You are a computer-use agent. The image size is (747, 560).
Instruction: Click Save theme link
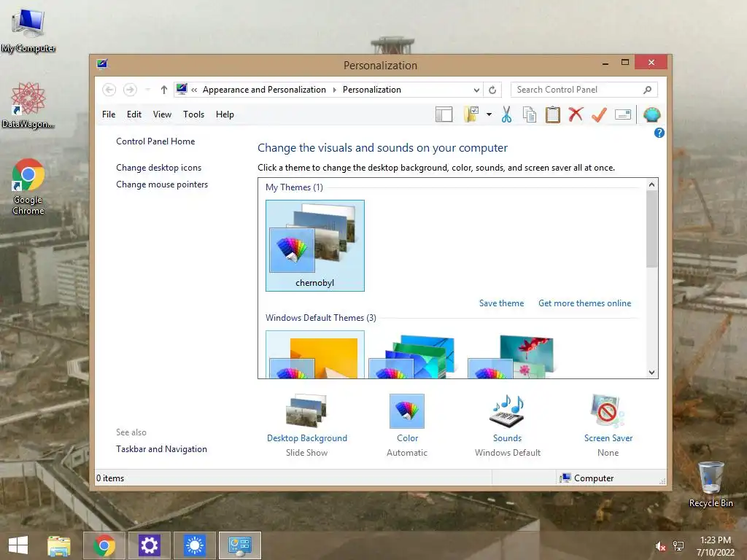(x=501, y=303)
